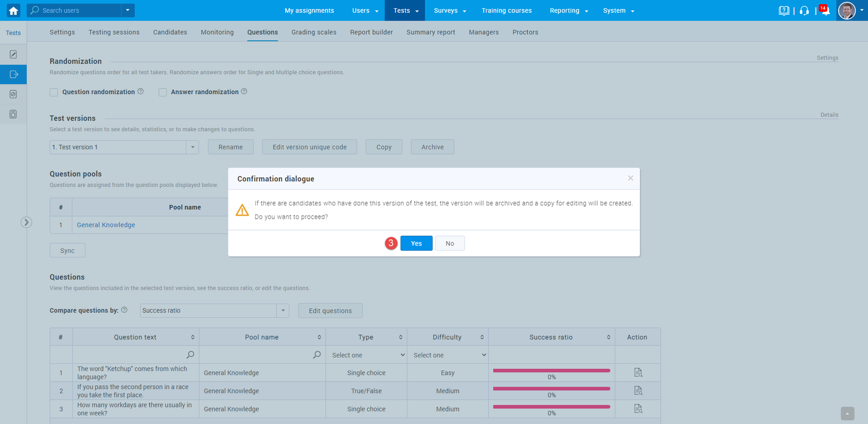Image resolution: width=868 pixels, height=424 pixels.
Task: Click the edit pencil sidebar icon
Action: click(x=13, y=54)
